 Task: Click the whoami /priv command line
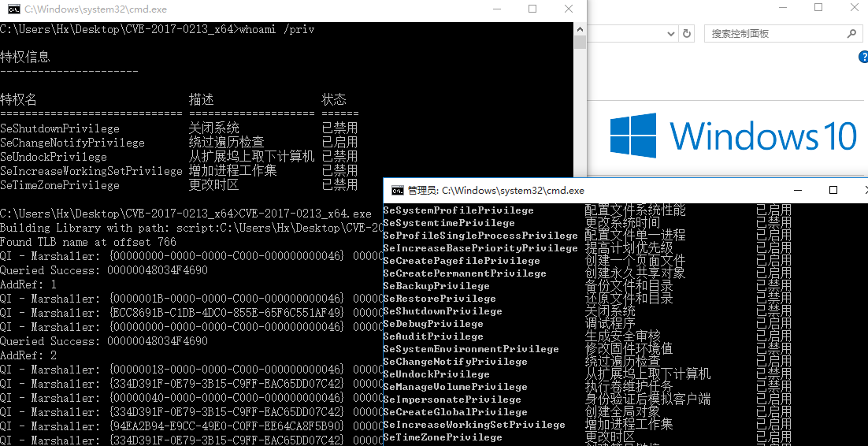click(158, 29)
